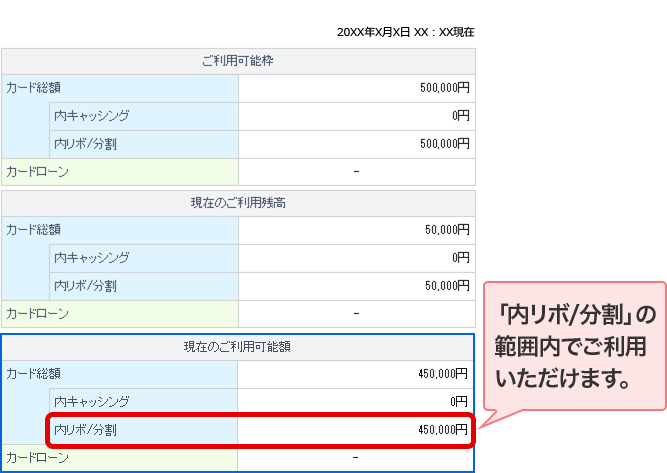The width and height of the screenshot is (667, 473).
Task: Click 内リボ/分割 label in 現在のご利用残高 section
Action: tap(85, 286)
